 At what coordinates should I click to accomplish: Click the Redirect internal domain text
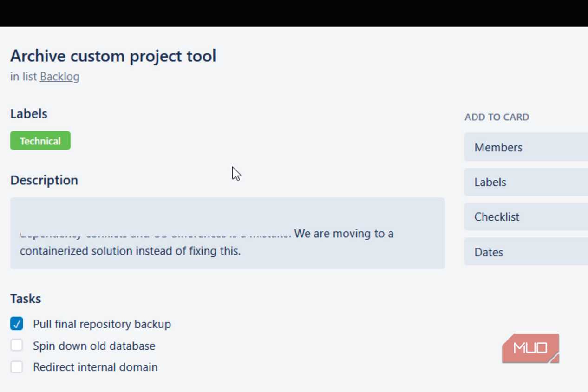[x=95, y=367]
